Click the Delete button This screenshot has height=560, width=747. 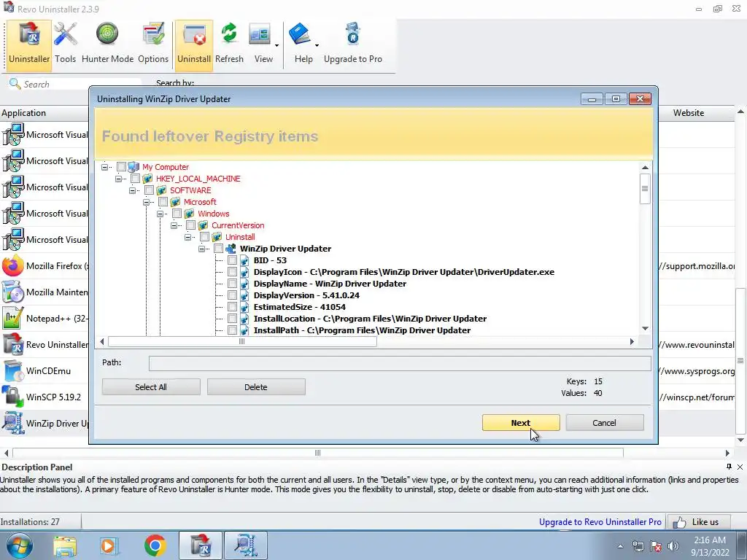coord(256,387)
